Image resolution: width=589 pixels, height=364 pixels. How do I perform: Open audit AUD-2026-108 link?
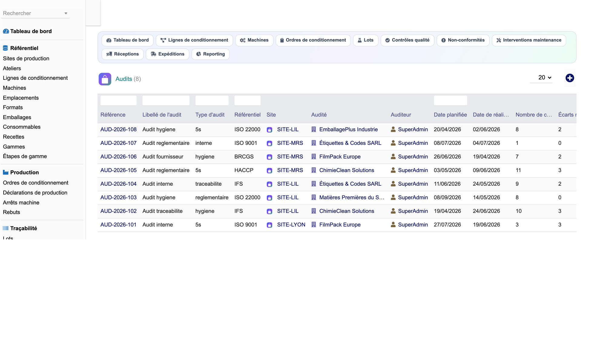click(x=118, y=129)
